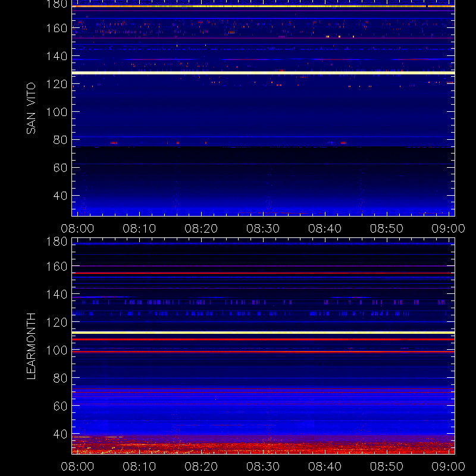476x476 pixels.
Task: Select the 60 tick label on San Vito plot
Action: [60, 168]
